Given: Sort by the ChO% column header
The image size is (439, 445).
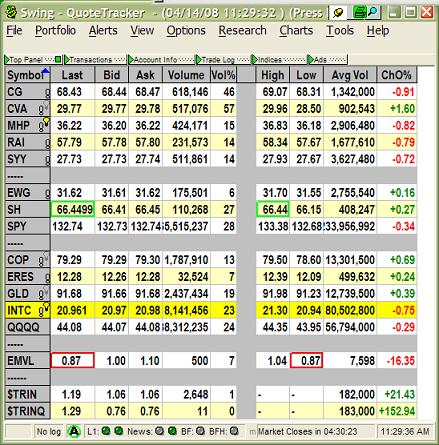Looking at the screenshot, I should pos(396,75).
